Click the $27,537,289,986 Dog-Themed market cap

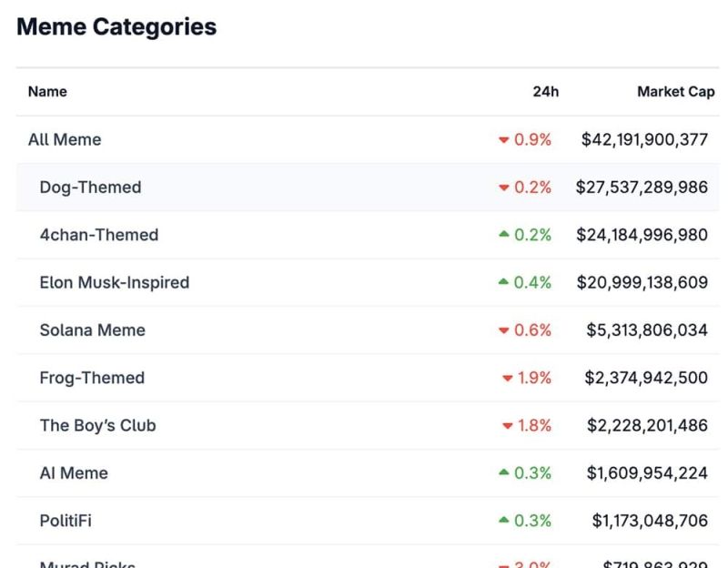pyautogui.click(x=642, y=188)
